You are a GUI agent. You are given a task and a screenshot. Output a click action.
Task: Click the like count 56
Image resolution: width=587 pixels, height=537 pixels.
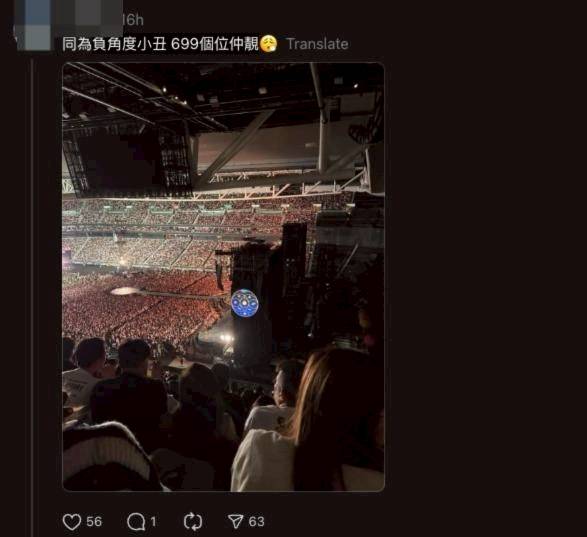pos(94,522)
